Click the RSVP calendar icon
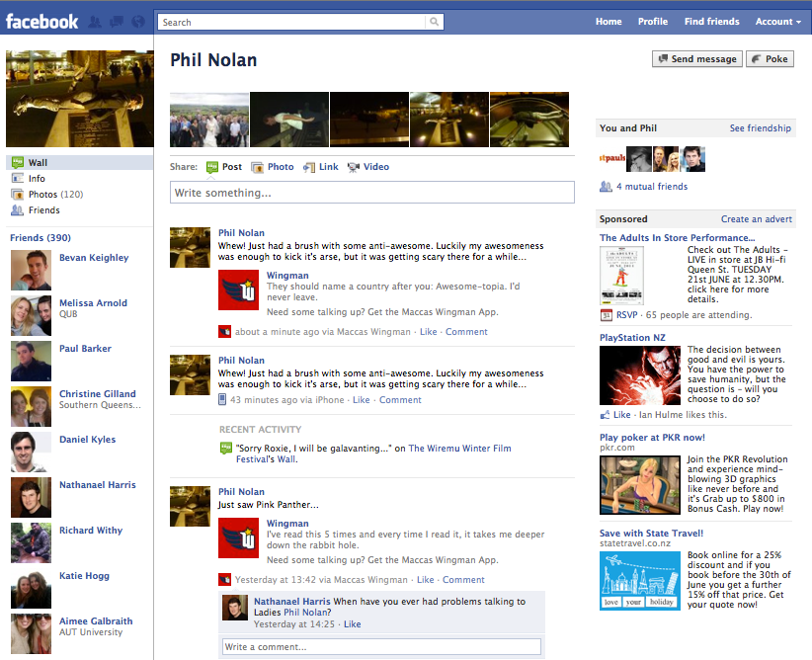Viewport: 812px width, 660px height. (x=606, y=315)
